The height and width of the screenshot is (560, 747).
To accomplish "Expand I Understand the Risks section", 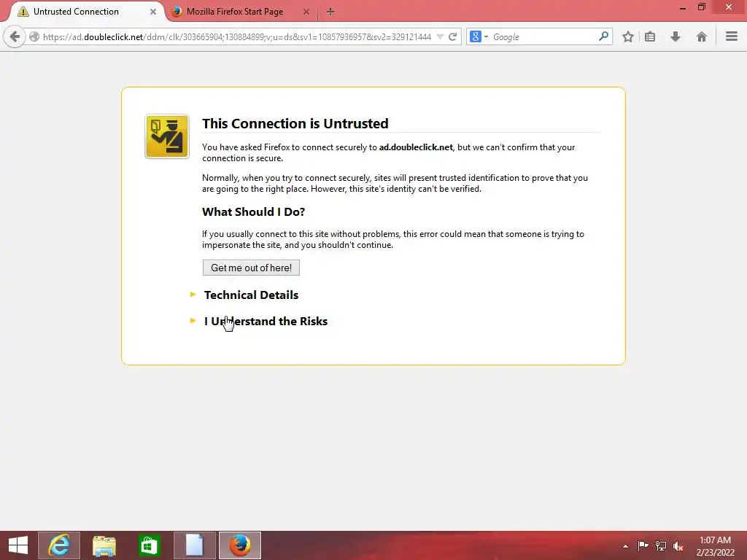I will click(266, 321).
